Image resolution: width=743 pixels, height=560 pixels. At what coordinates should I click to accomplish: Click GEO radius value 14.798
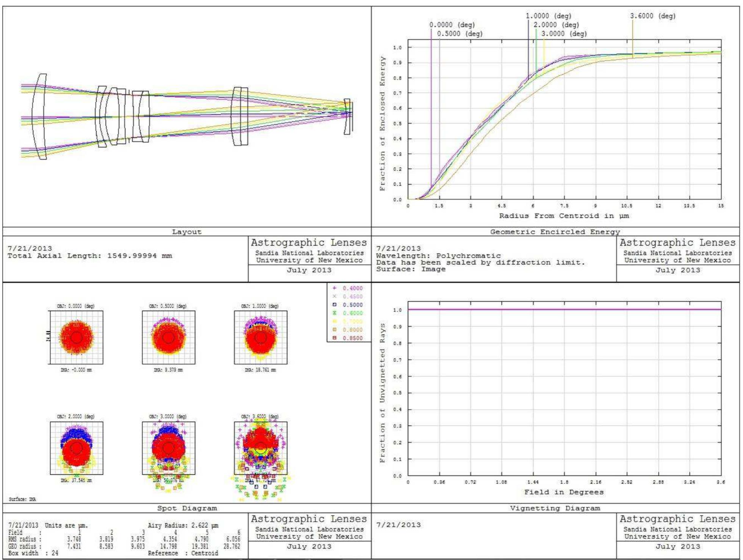tap(168, 546)
